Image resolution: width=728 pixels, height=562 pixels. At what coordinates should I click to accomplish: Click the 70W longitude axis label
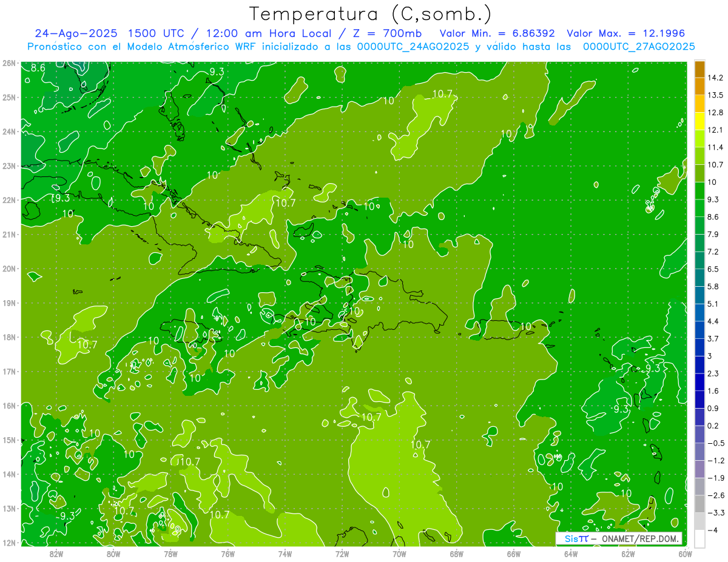tap(399, 554)
